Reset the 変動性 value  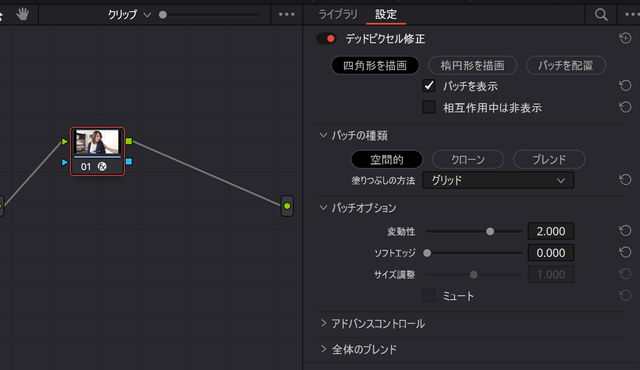[x=625, y=231]
